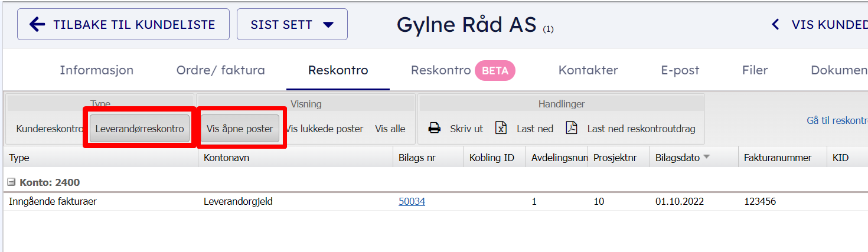The height and width of the screenshot is (252, 868).
Task: Open bilag number 50034 link
Action: [412, 201]
